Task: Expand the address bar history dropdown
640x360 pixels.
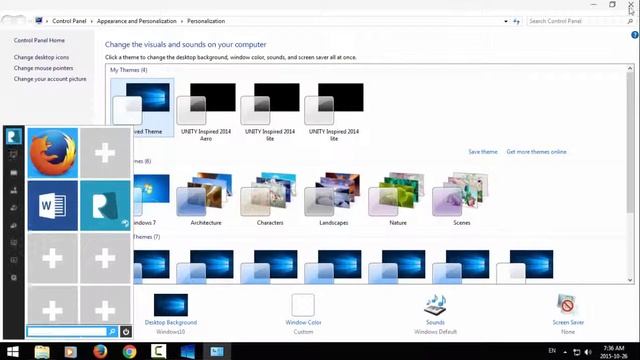Action: pyautogui.click(x=506, y=21)
